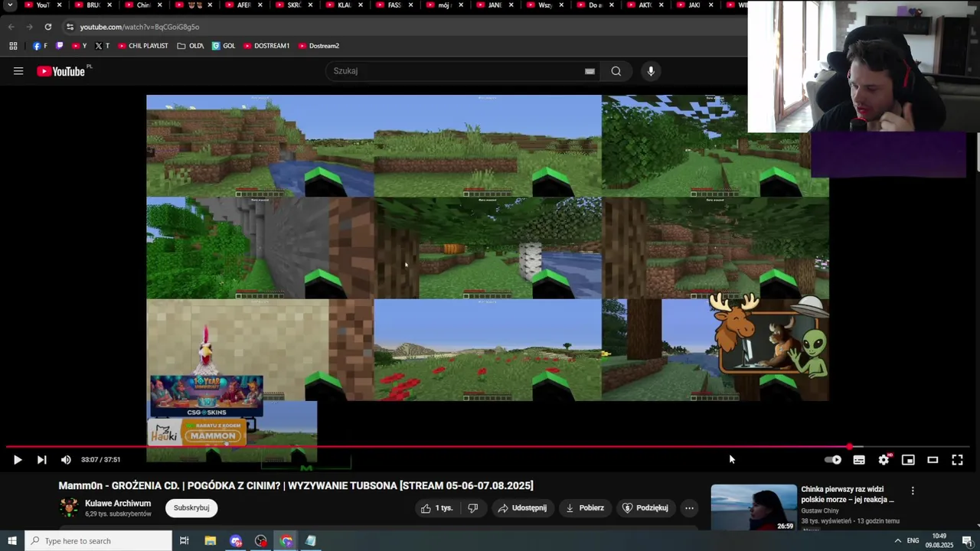Open 'Chinka pierwszy raz widzi polskie morze' video title

[848, 494]
